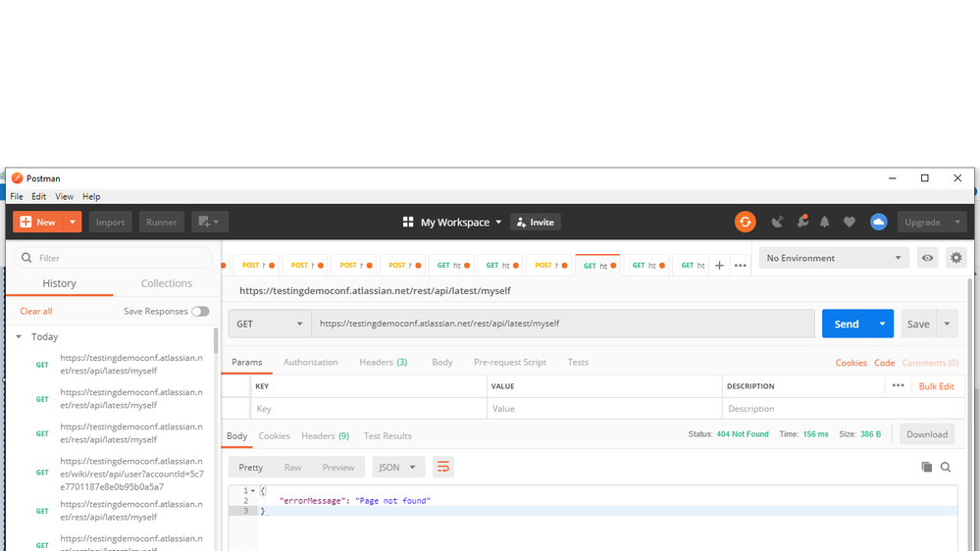This screenshot has width=980, height=551.
Task: Add a new request tab with plus
Action: coord(719,266)
